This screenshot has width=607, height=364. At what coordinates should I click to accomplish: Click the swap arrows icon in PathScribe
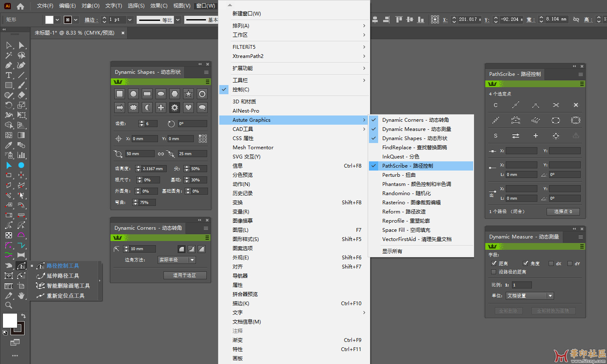tap(516, 136)
